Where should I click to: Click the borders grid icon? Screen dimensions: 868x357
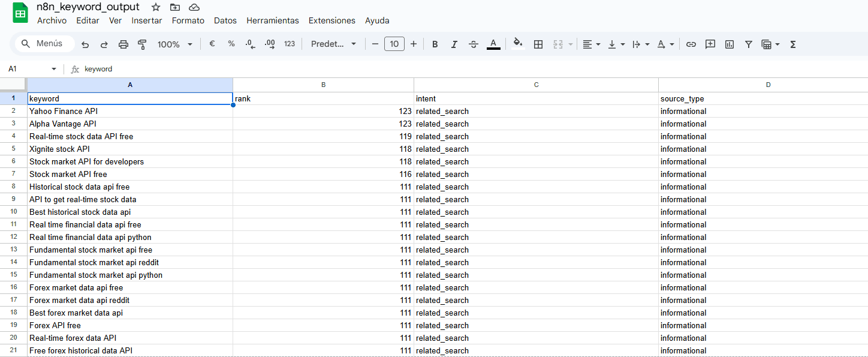pos(538,44)
